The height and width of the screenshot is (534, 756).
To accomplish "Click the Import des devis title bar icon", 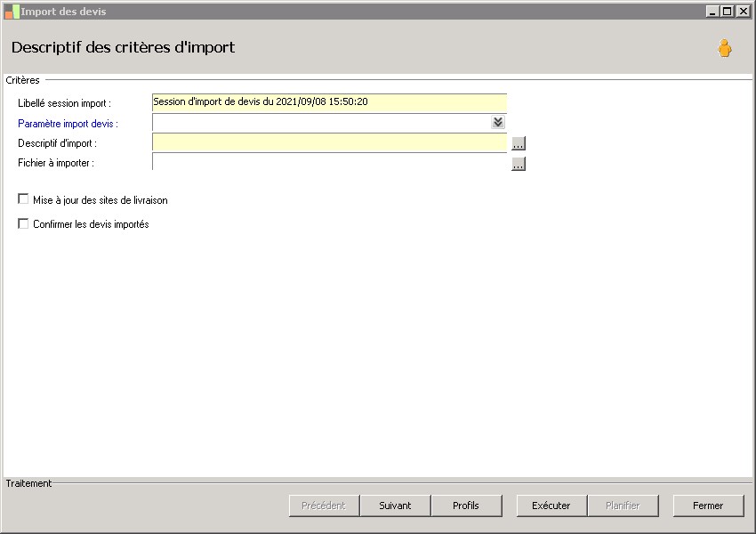I will point(12,12).
